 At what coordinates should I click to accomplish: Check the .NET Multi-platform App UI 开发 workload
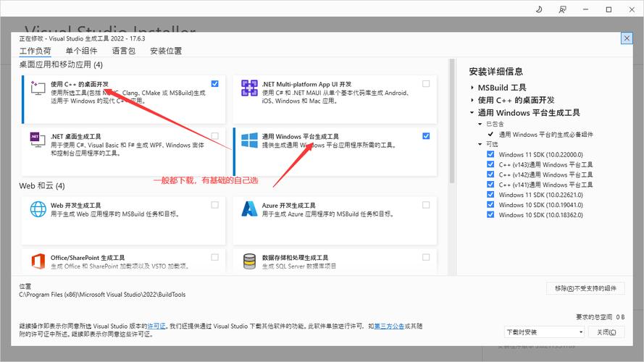426,84
